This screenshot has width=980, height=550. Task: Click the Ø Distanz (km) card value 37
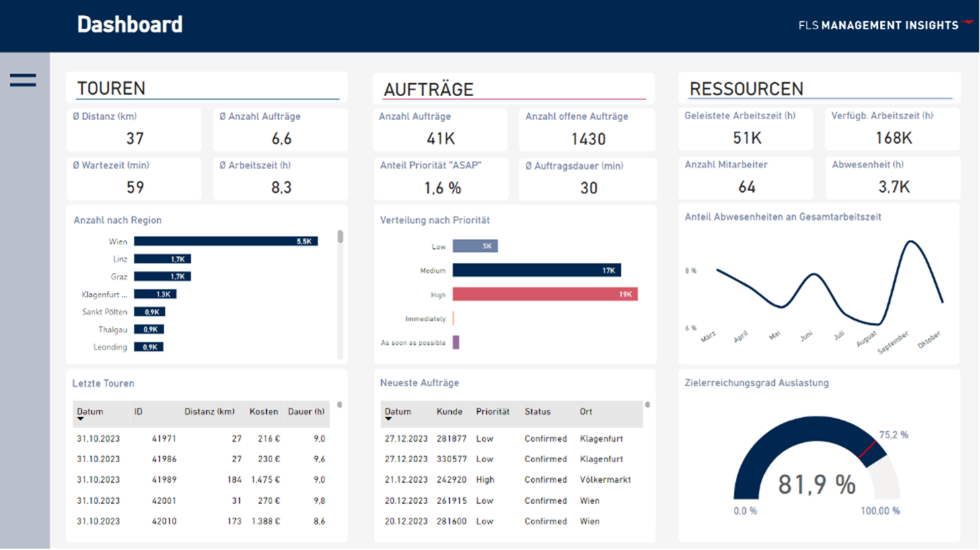pos(135,138)
